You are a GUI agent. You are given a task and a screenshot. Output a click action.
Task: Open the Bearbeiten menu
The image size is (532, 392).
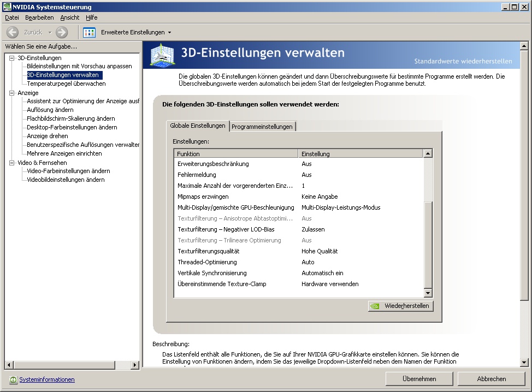[39, 17]
